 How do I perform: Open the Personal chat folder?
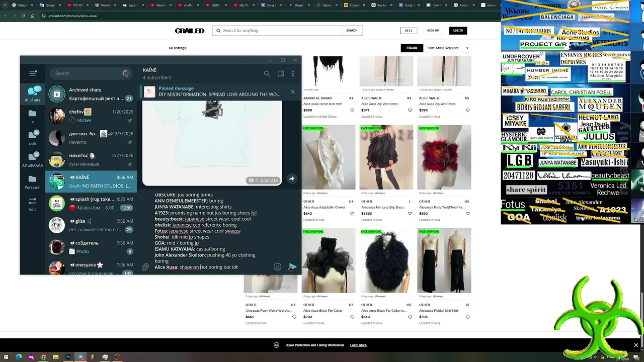point(33,182)
